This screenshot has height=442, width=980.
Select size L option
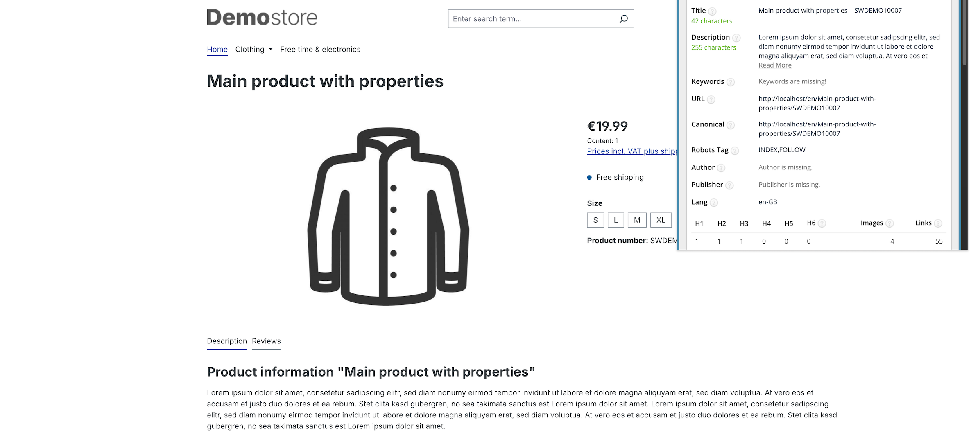click(616, 220)
